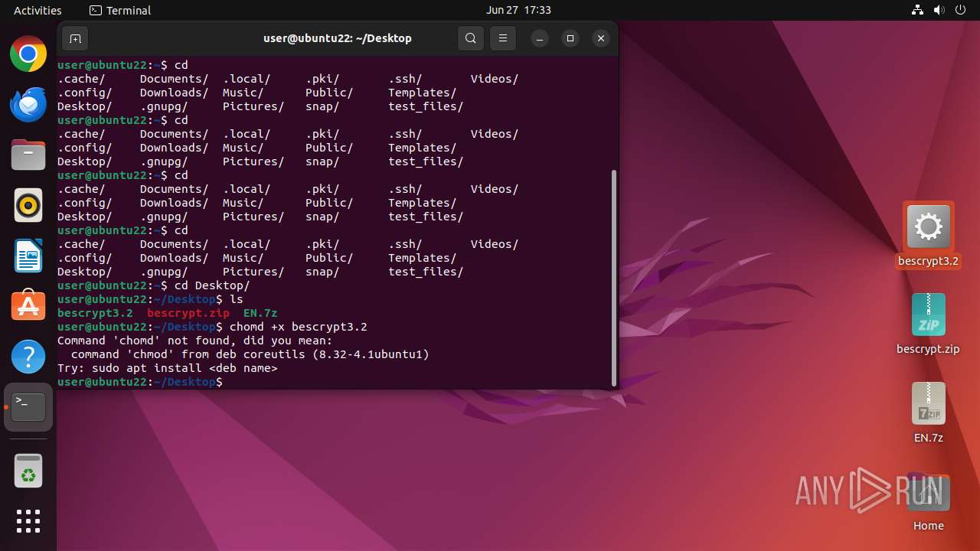Click the 'chomd +x bescrypt3.2' command text
Viewport: 980px width, 551px height.
299,327
